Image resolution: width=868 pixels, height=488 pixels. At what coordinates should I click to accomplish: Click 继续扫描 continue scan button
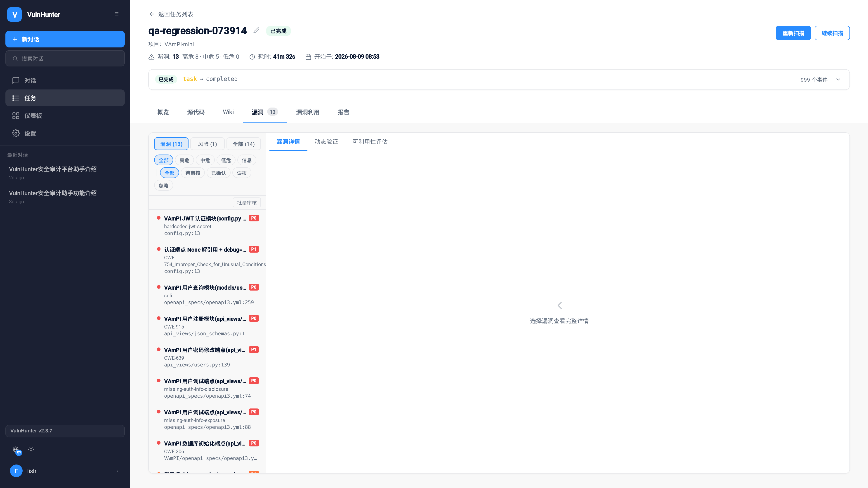coord(832,33)
